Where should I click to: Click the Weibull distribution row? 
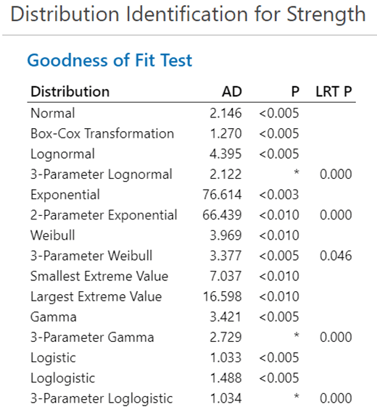[x=191, y=235]
